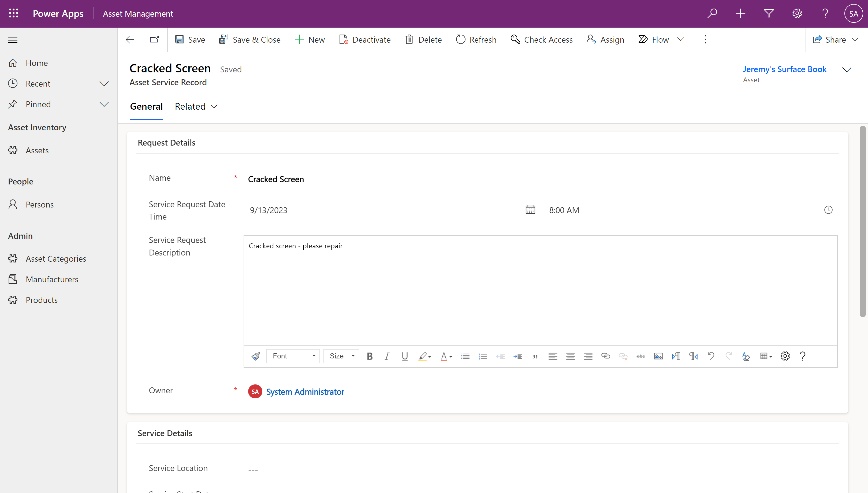Open the insert table dropdown

(x=766, y=356)
